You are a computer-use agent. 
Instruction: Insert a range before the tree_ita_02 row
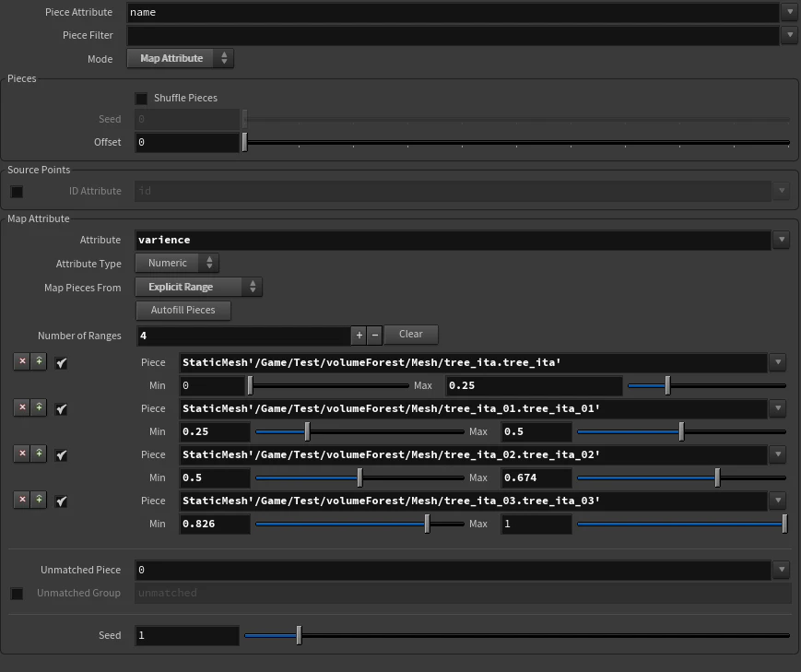click(x=39, y=454)
